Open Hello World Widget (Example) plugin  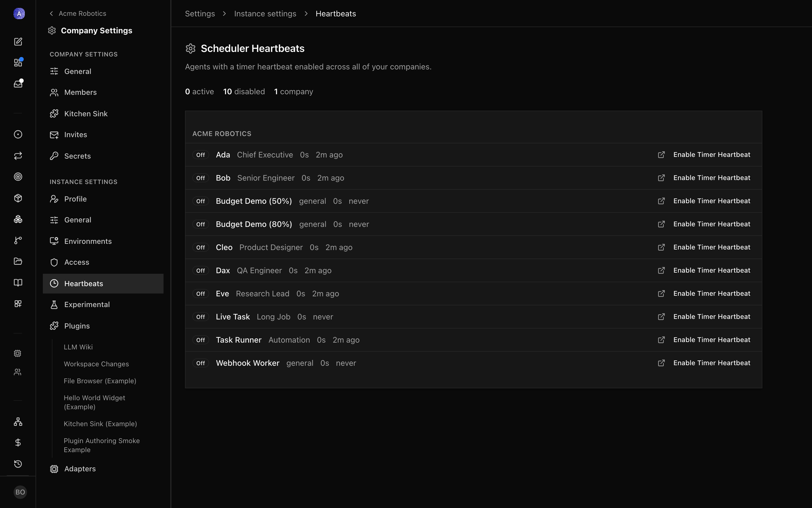click(x=94, y=402)
